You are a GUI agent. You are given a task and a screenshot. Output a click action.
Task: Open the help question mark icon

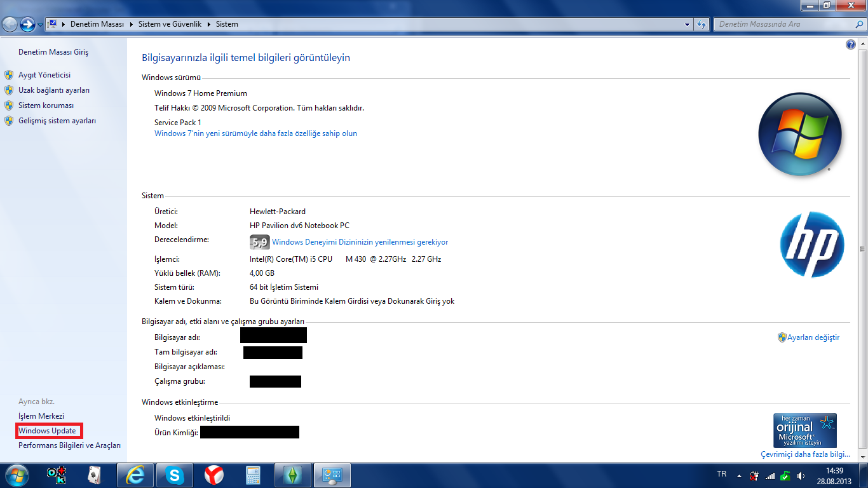click(x=851, y=44)
